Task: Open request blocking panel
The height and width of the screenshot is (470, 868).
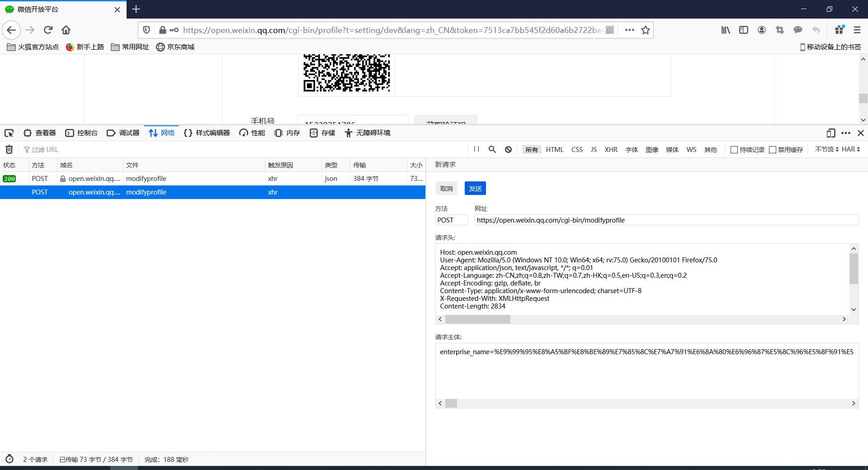Action: click(x=508, y=149)
